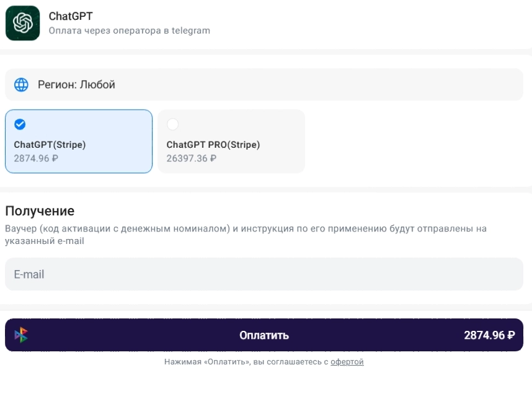
Task: Choose the ChatGPT PRO(Stripe) plan label
Action: (x=213, y=145)
